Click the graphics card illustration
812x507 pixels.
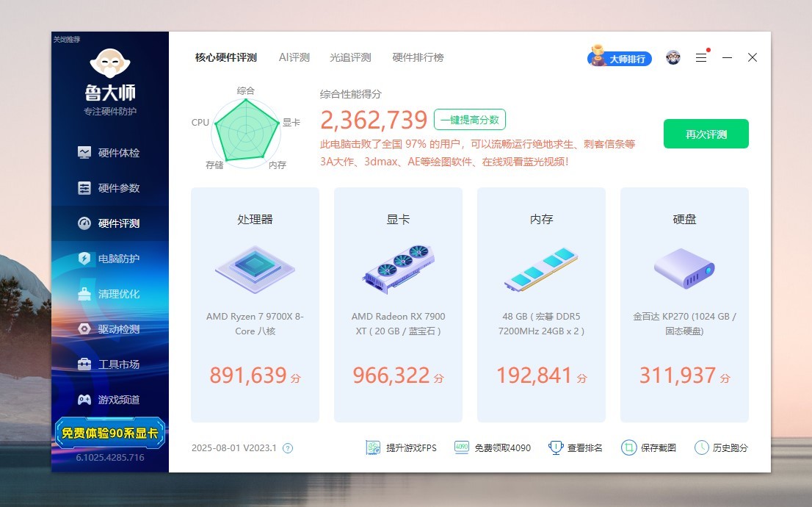pos(398,270)
